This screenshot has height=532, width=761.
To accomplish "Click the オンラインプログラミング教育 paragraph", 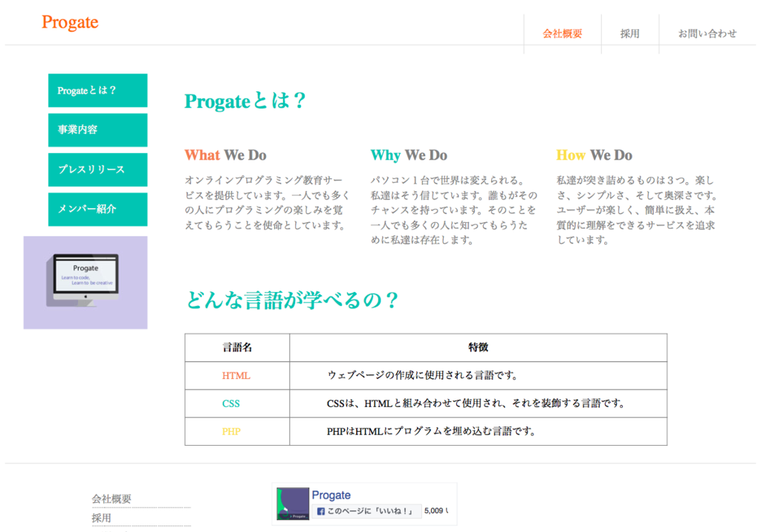I will (x=267, y=202).
